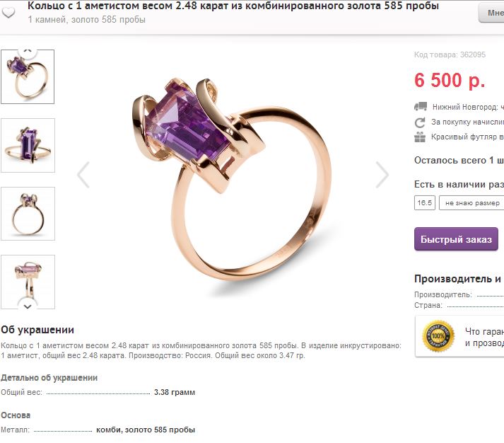Screen dimensions: 504x443
Task: Open second thumbnail showing the amethyst front view
Action: point(28,145)
